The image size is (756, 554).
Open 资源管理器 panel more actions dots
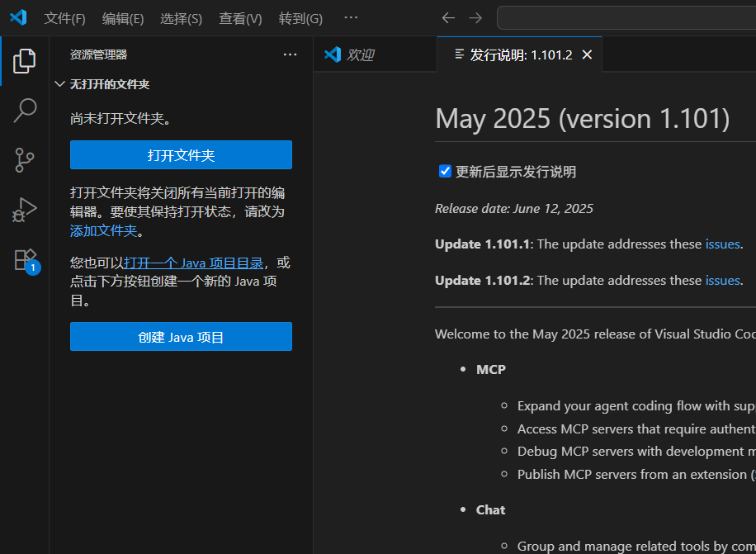pyautogui.click(x=291, y=54)
